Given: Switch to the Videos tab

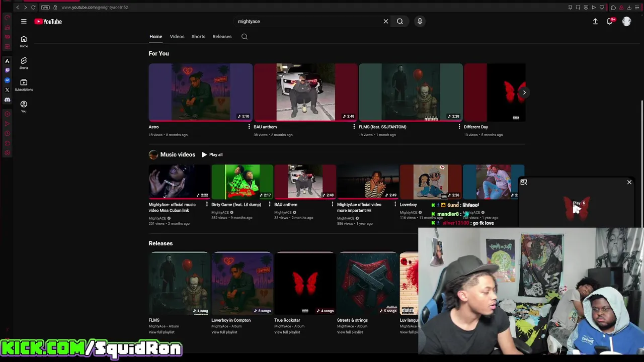Looking at the screenshot, I should [177, 37].
